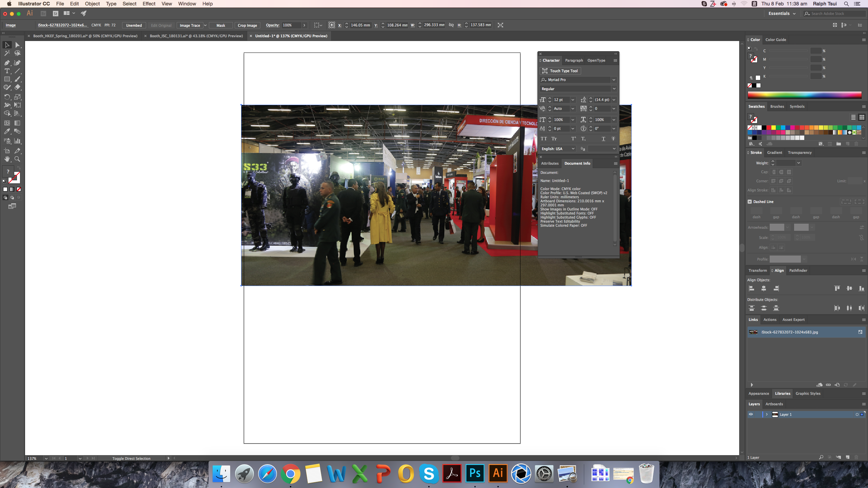Expand Layer 1 disclosure arrow
Screen dimensions: 868x488
point(767,414)
